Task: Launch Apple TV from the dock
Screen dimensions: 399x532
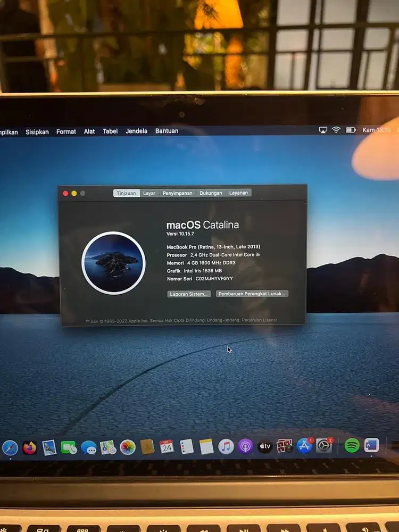Action: tap(265, 446)
